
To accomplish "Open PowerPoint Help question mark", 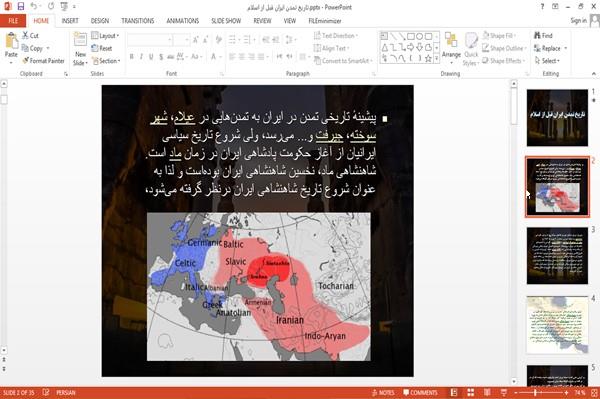I will coord(542,7).
